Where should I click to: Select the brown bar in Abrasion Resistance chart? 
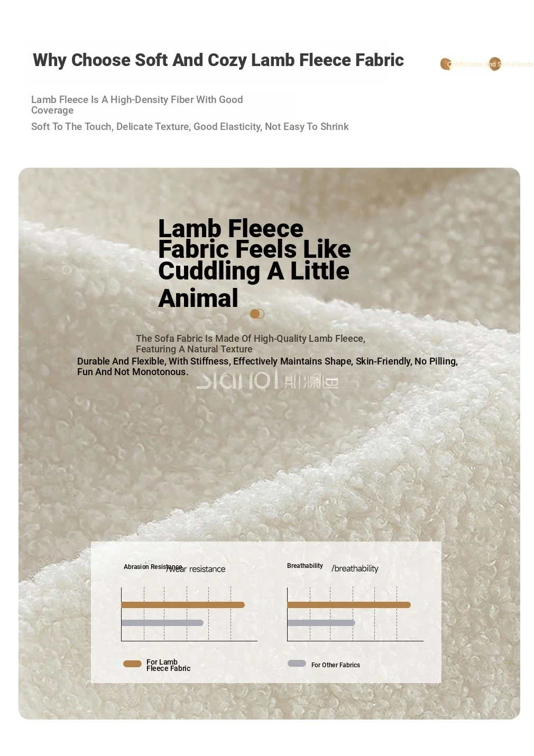click(x=183, y=604)
